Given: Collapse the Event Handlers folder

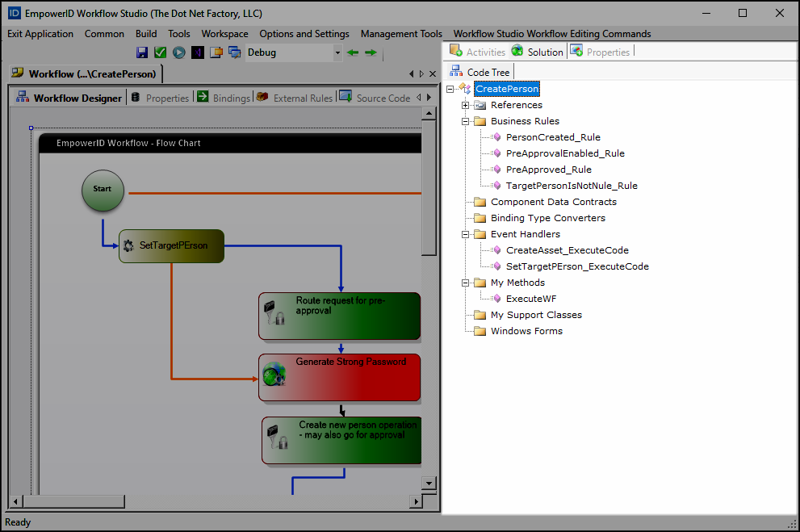Looking at the screenshot, I should tap(466, 233).
